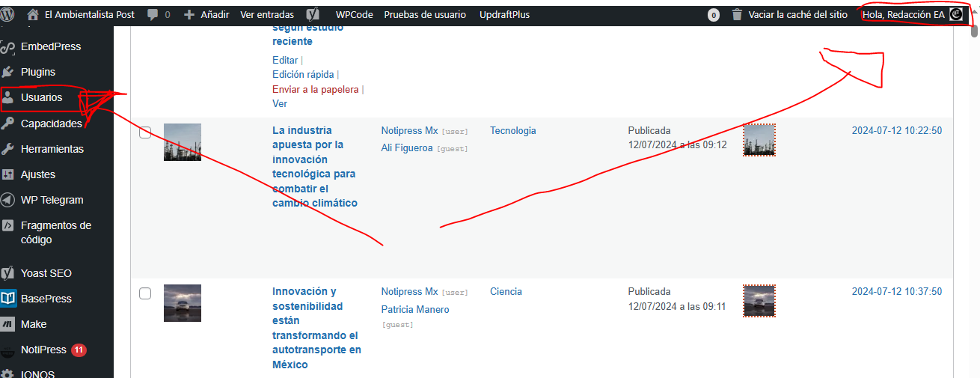
Task: Click the Yoast SEO icon in top admin bar
Action: tap(314, 14)
